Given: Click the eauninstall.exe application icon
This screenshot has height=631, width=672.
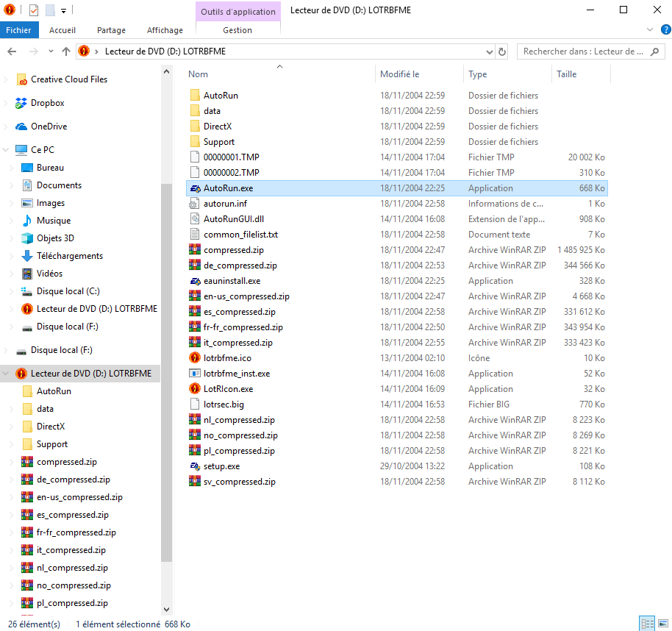Looking at the screenshot, I should click(x=195, y=281).
